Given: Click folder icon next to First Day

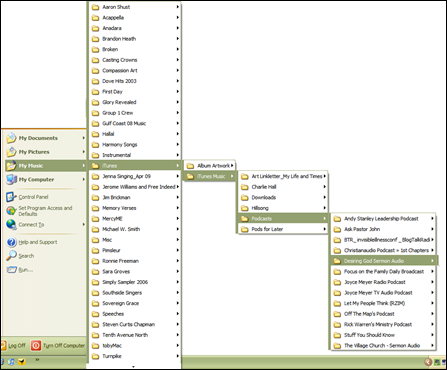Looking at the screenshot, I should tap(96, 92).
